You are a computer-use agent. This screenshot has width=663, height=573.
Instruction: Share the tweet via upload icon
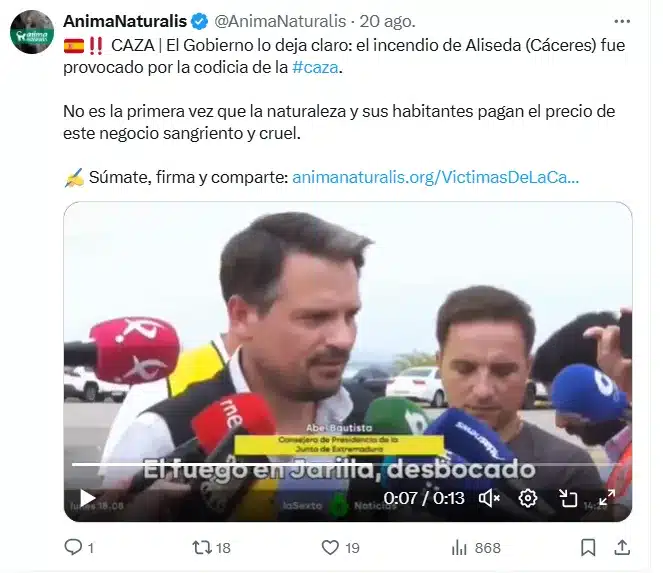[x=622, y=547]
